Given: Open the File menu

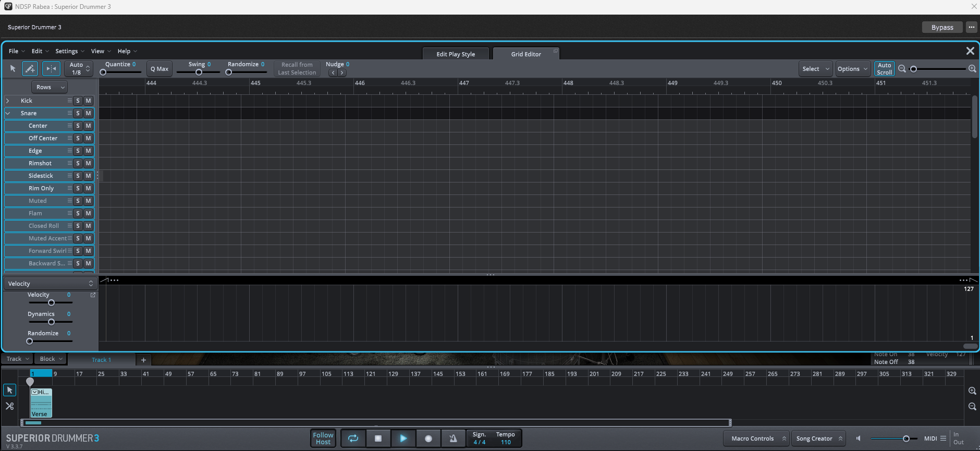Looking at the screenshot, I should click(x=16, y=51).
